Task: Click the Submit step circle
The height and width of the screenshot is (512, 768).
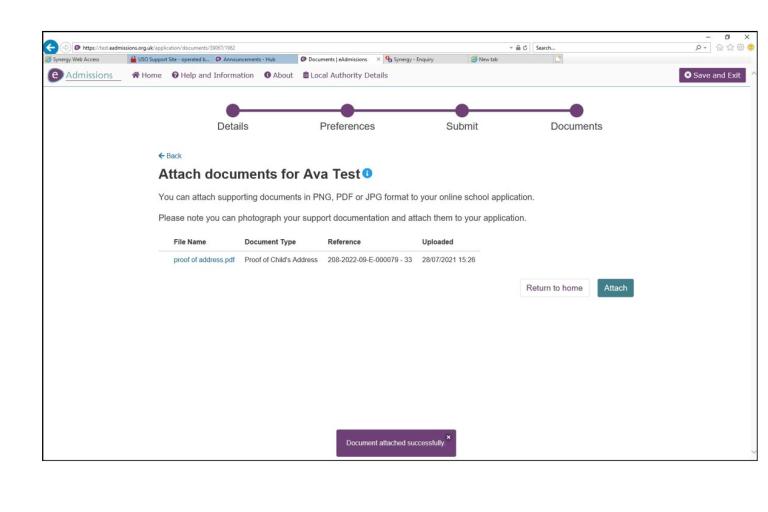Action: (x=462, y=111)
